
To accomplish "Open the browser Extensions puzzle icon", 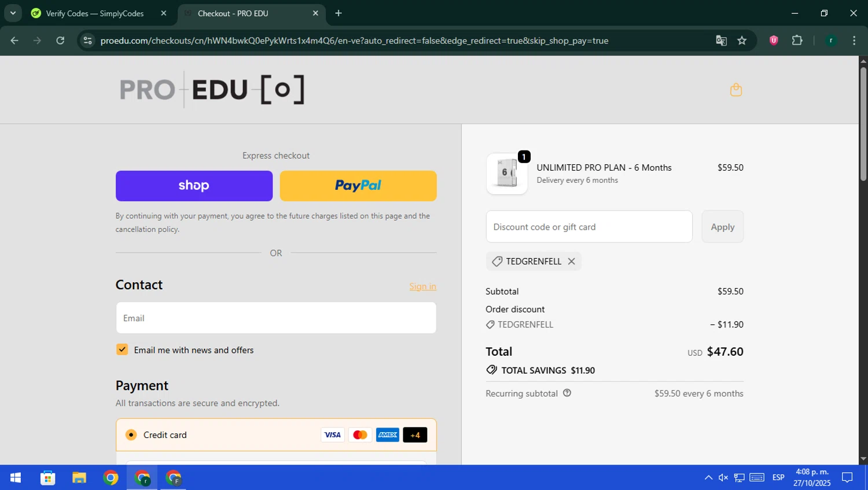I will click(x=797, y=40).
